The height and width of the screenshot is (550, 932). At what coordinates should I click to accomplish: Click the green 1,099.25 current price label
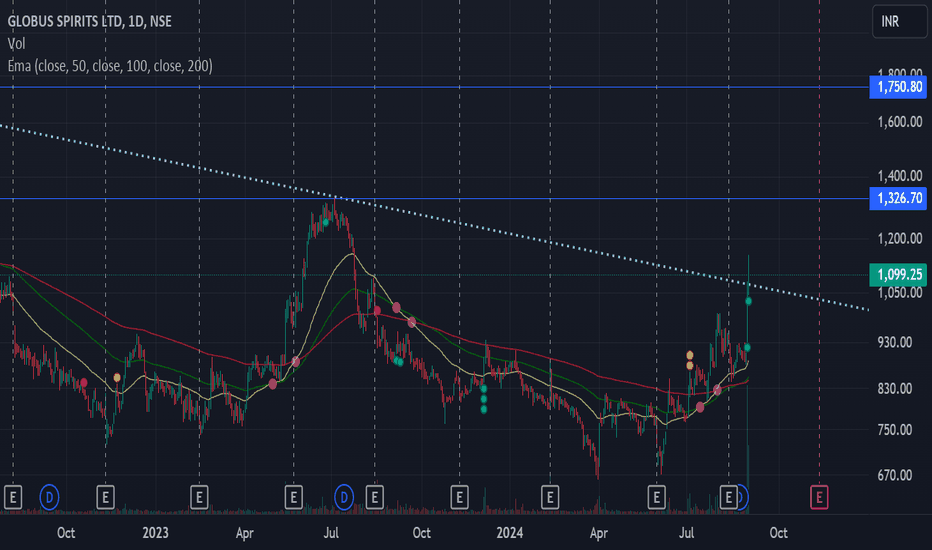pos(898,274)
